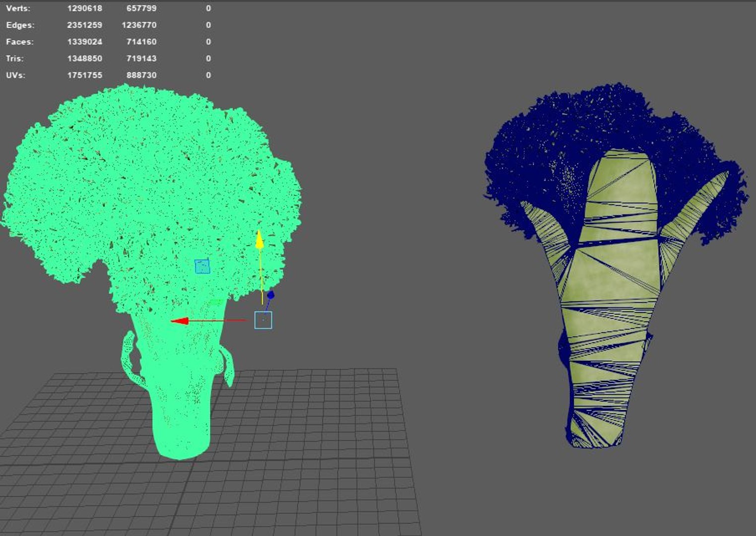Click the Faces count 1339024
Viewport: 756px width, 536px height.
pyautogui.click(x=85, y=42)
